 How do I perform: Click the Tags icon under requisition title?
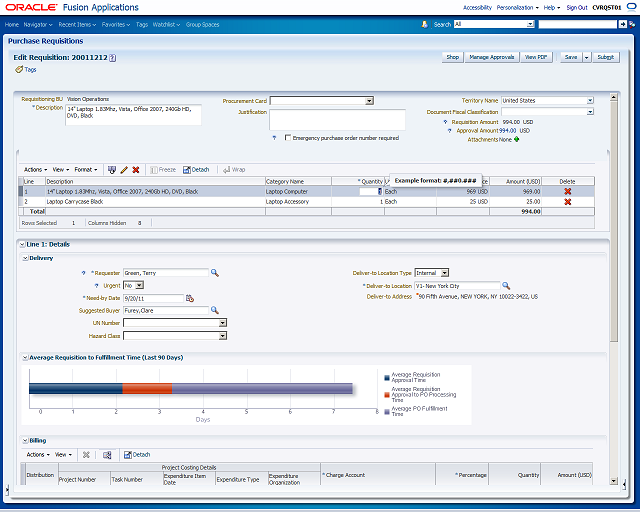pos(19,69)
